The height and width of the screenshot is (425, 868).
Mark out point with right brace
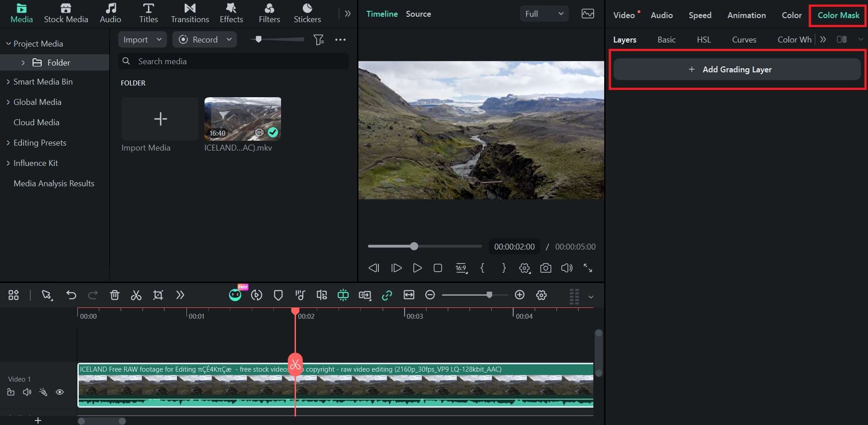click(x=504, y=268)
